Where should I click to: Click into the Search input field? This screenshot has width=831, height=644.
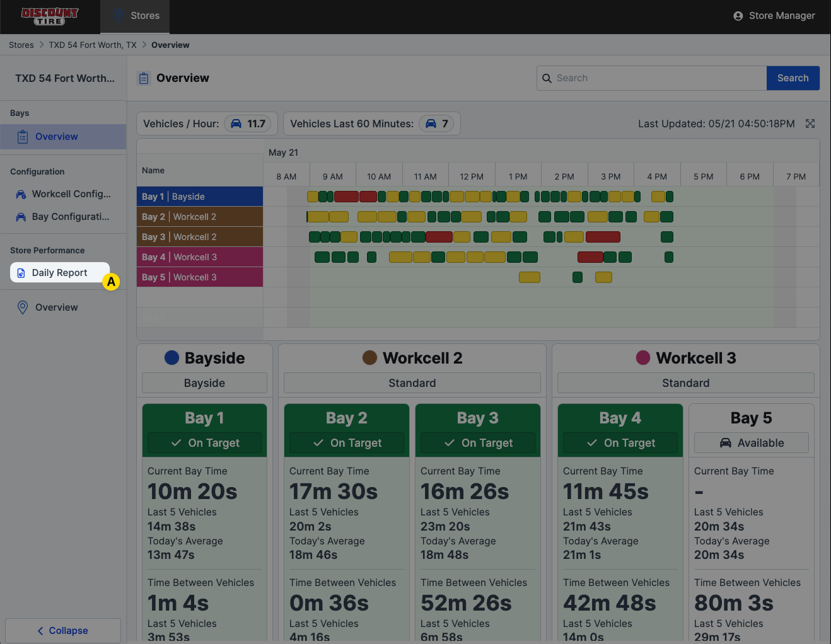point(656,78)
